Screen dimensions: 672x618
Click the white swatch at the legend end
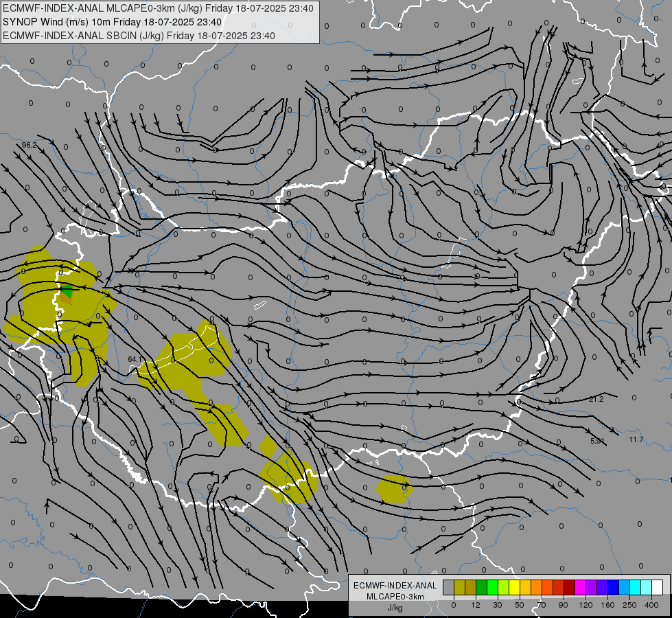(x=657, y=587)
